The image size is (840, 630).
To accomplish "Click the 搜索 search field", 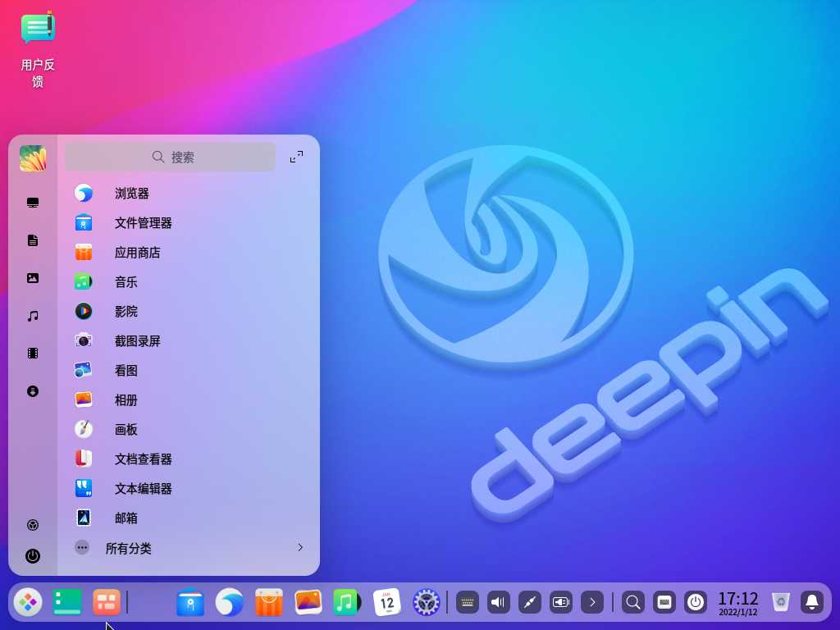I will point(171,157).
